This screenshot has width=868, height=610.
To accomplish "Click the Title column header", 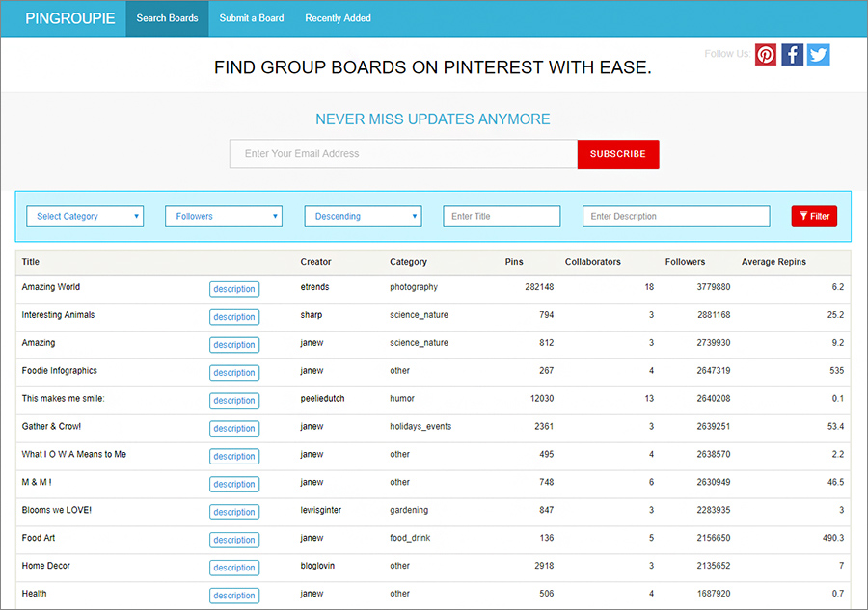I will (x=31, y=262).
